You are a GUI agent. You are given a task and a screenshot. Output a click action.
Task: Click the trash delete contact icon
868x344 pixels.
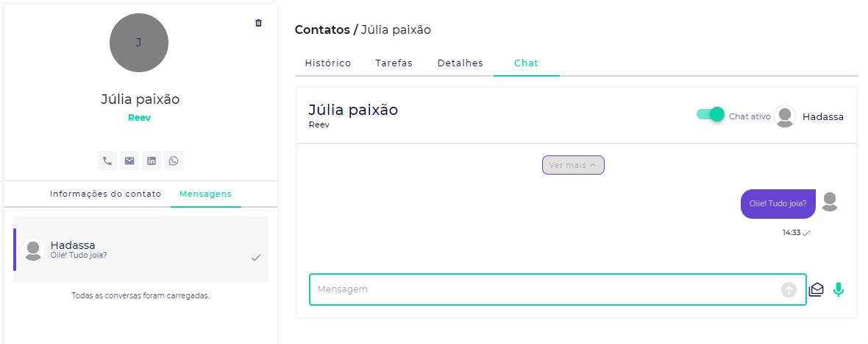coord(258,23)
